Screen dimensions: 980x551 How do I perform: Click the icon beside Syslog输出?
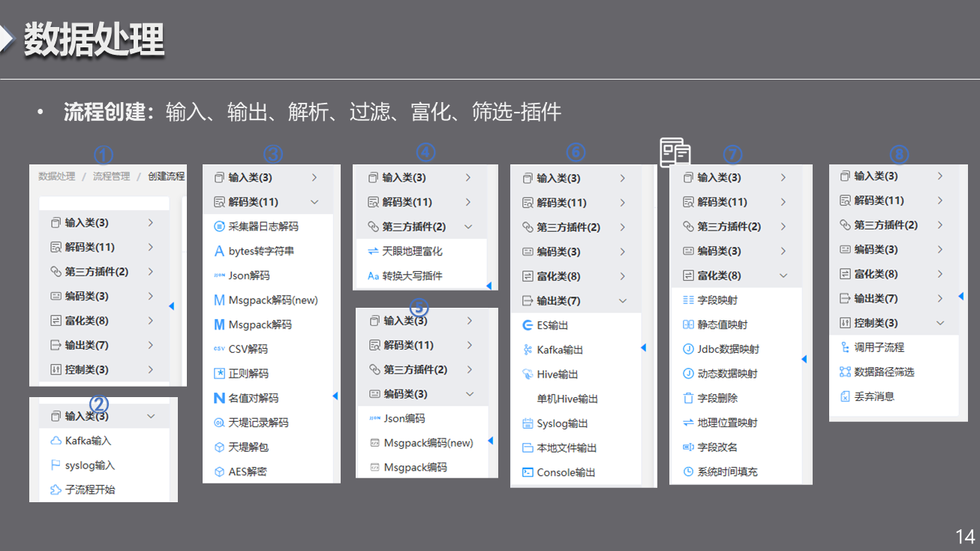pos(527,423)
